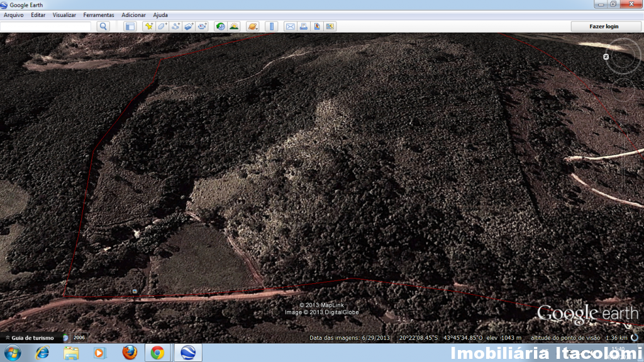Image resolution: width=644 pixels, height=362 pixels.
Task: Click the compass north N marker
Action: click(606, 57)
